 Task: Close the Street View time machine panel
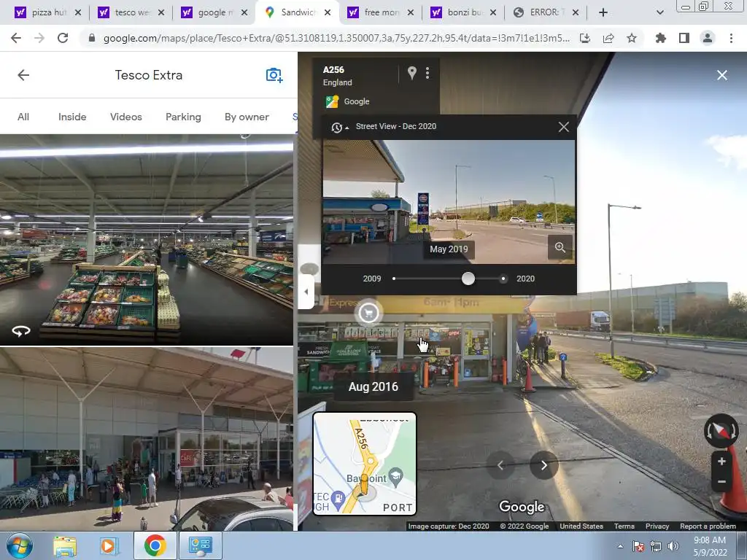pyautogui.click(x=564, y=127)
